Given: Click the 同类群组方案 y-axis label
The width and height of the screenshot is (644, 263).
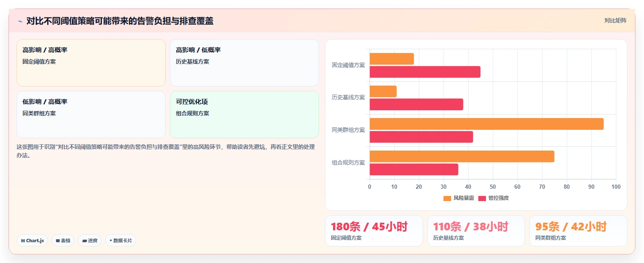Looking at the screenshot, I should point(348,130).
